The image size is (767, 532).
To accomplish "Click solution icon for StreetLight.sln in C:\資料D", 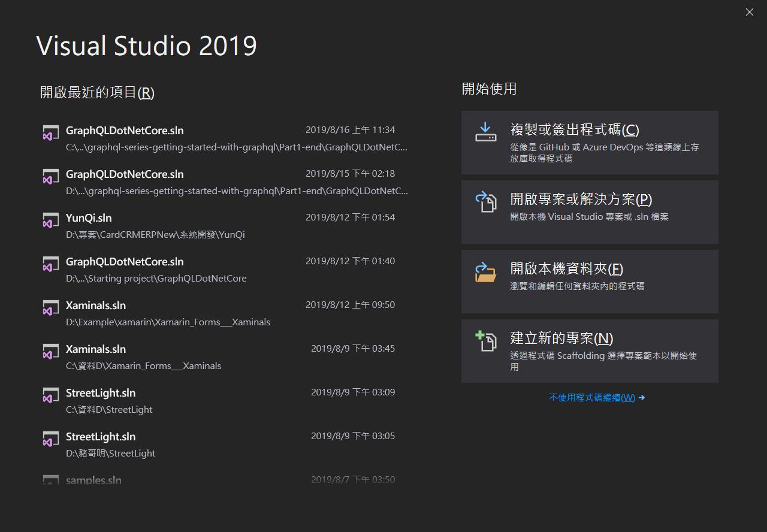I will tap(50, 395).
